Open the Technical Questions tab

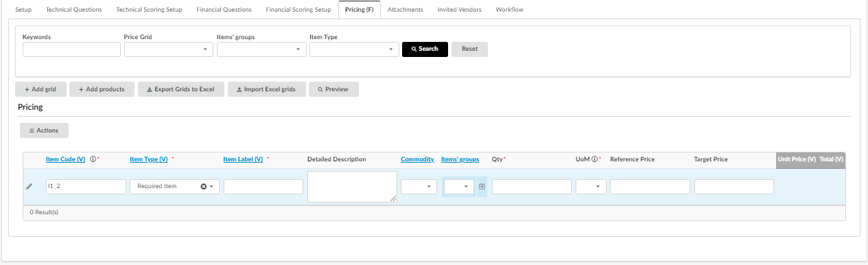(x=74, y=10)
